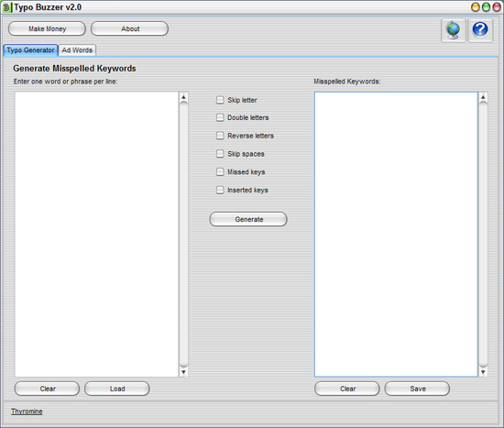The height and width of the screenshot is (428, 504).
Task: Click the Typo Buzzer app icon in title bar
Action: [x=6, y=7]
